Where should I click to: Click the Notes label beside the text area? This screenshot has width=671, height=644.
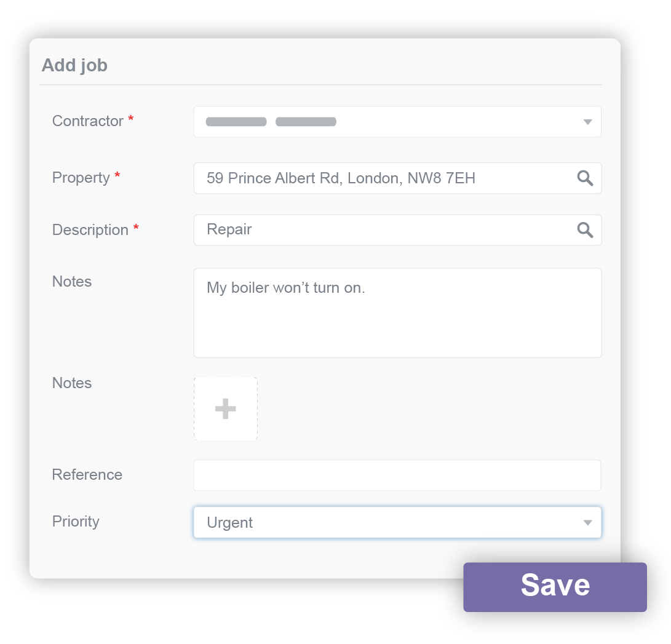(72, 282)
